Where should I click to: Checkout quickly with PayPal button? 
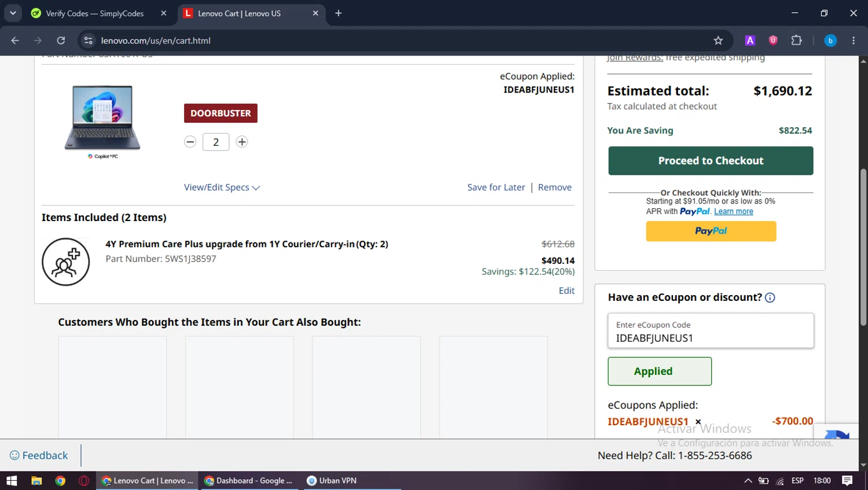click(711, 231)
